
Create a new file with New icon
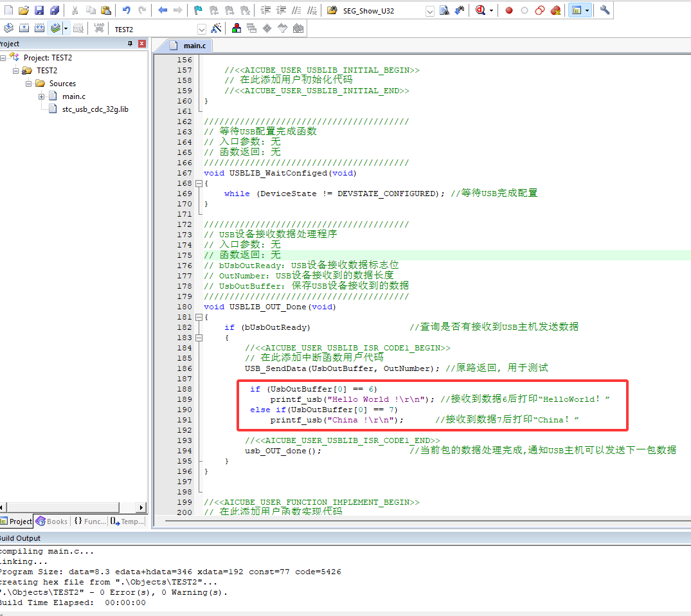pos(9,10)
